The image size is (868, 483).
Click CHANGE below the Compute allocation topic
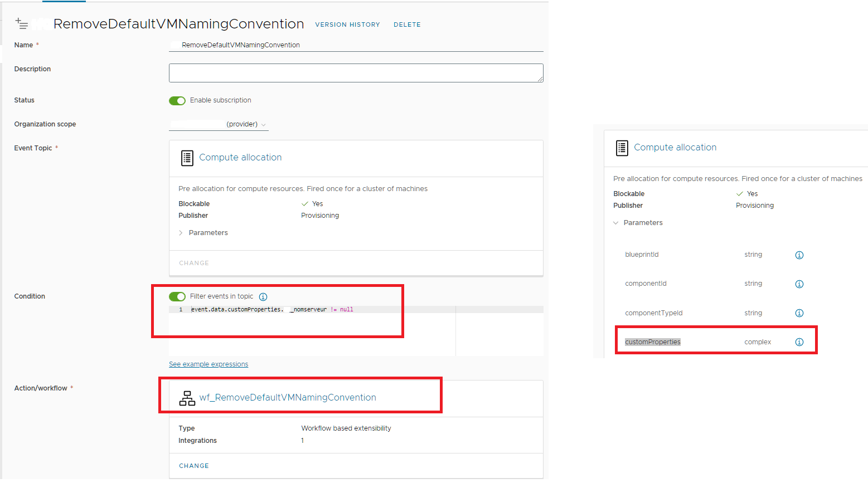click(x=193, y=262)
